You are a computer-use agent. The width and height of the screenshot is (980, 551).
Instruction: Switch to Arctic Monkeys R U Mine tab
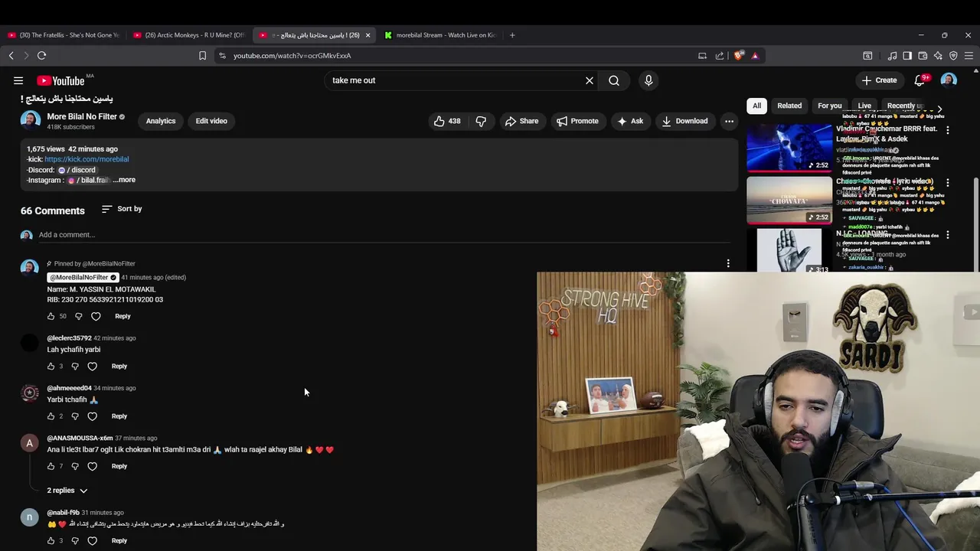(x=188, y=35)
